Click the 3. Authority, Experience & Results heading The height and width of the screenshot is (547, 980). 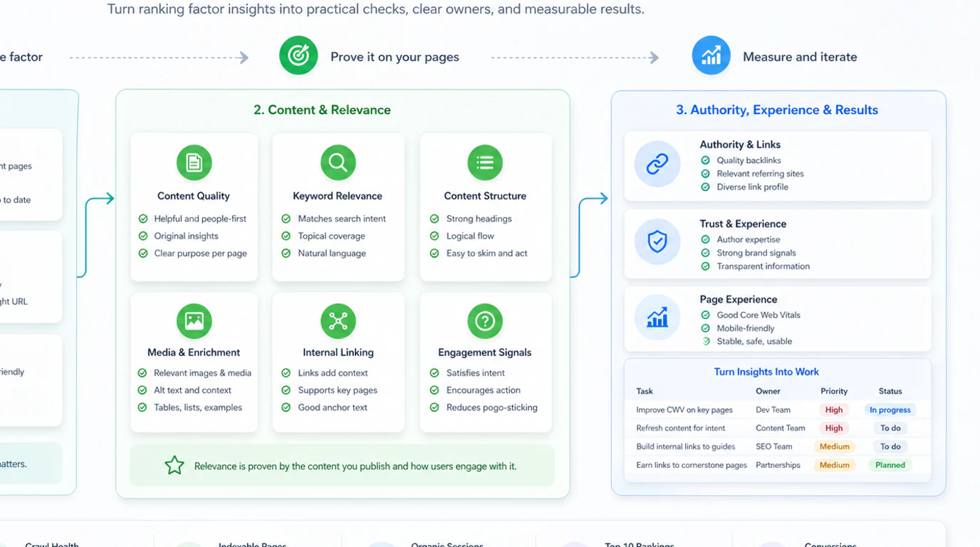pos(777,110)
